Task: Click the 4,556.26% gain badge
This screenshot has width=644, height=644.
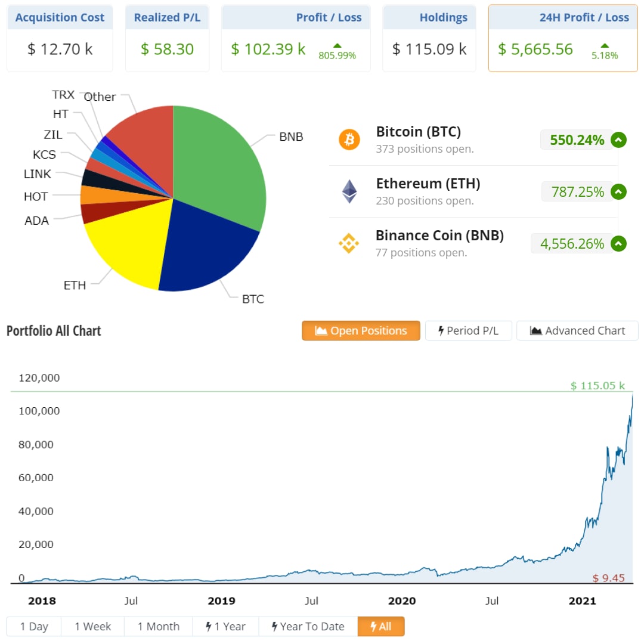Action: (572, 244)
